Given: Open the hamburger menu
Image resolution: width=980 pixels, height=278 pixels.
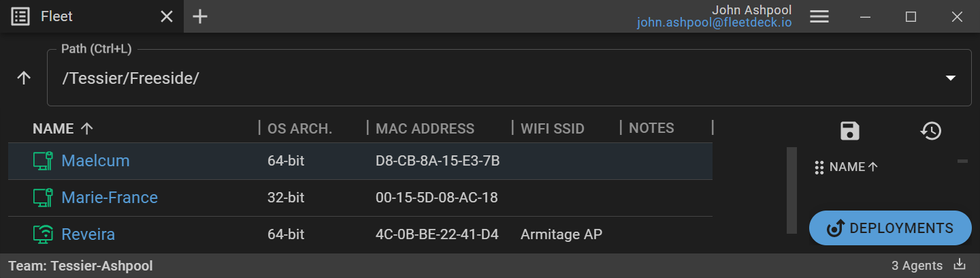Looking at the screenshot, I should pos(819,17).
